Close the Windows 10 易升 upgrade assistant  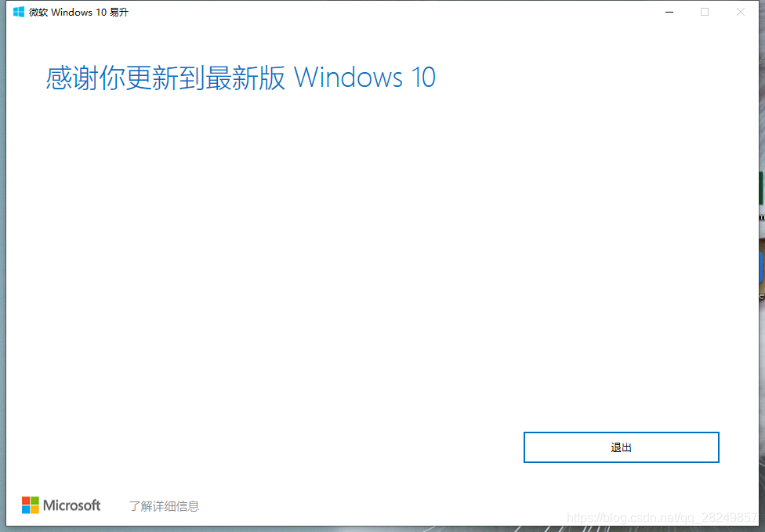click(740, 12)
